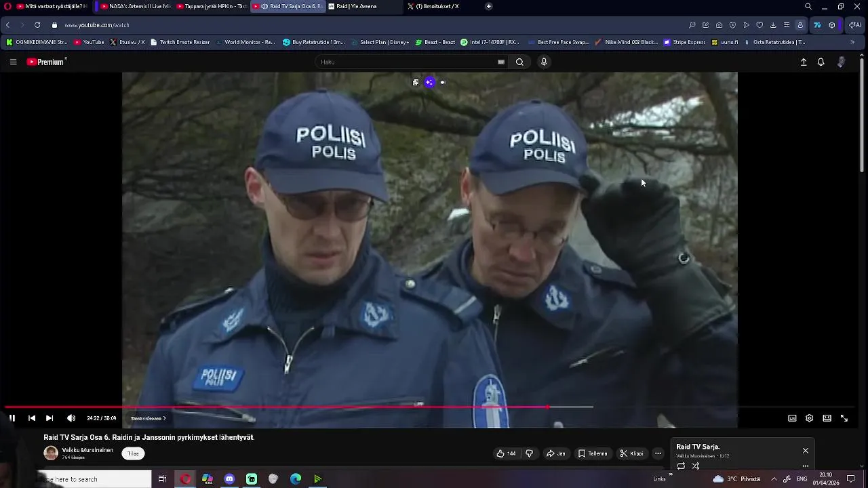Screen dimensions: 868x488
Task: Open Valkku Mursinainen channel name
Action: pos(87,450)
